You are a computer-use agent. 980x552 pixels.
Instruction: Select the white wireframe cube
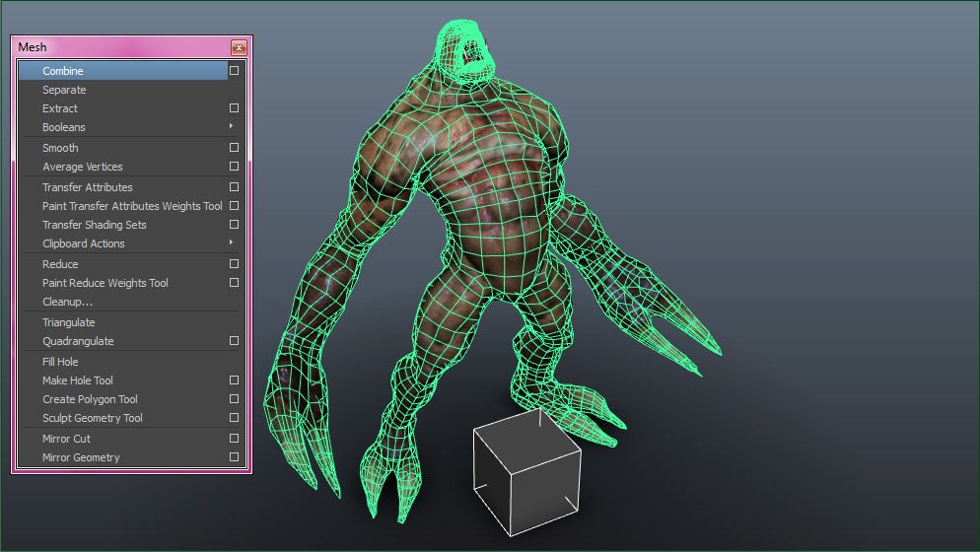point(525,471)
